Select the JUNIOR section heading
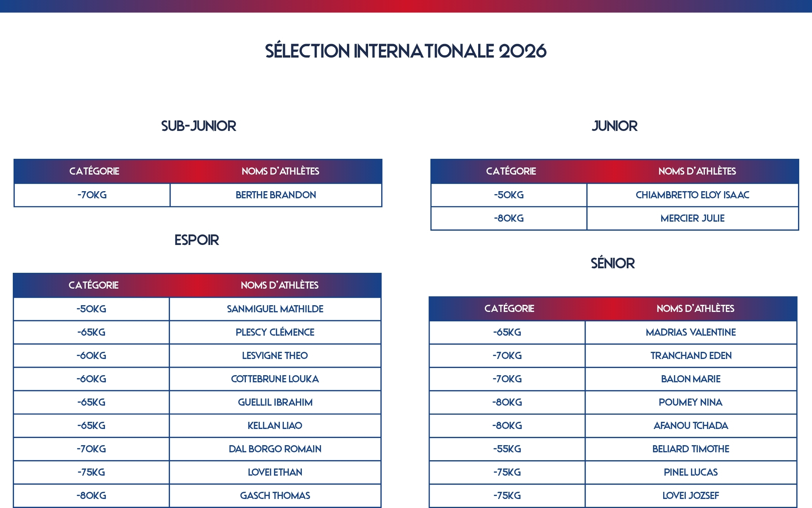Image resolution: width=812 pixels, height=508 pixels. (x=615, y=126)
